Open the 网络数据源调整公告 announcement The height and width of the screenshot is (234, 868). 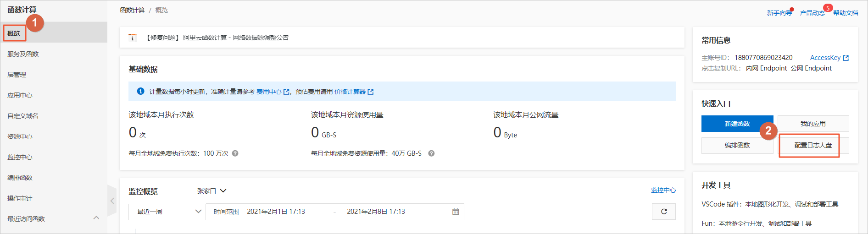[x=217, y=38]
